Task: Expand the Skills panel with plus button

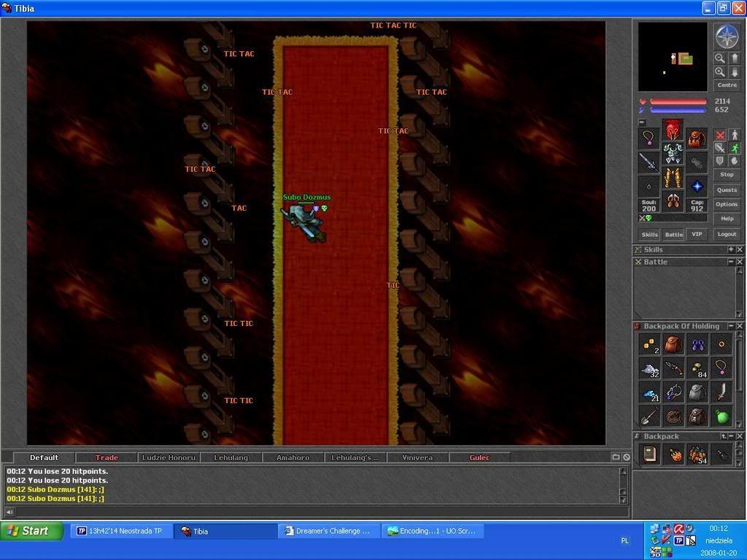Action: (x=731, y=249)
